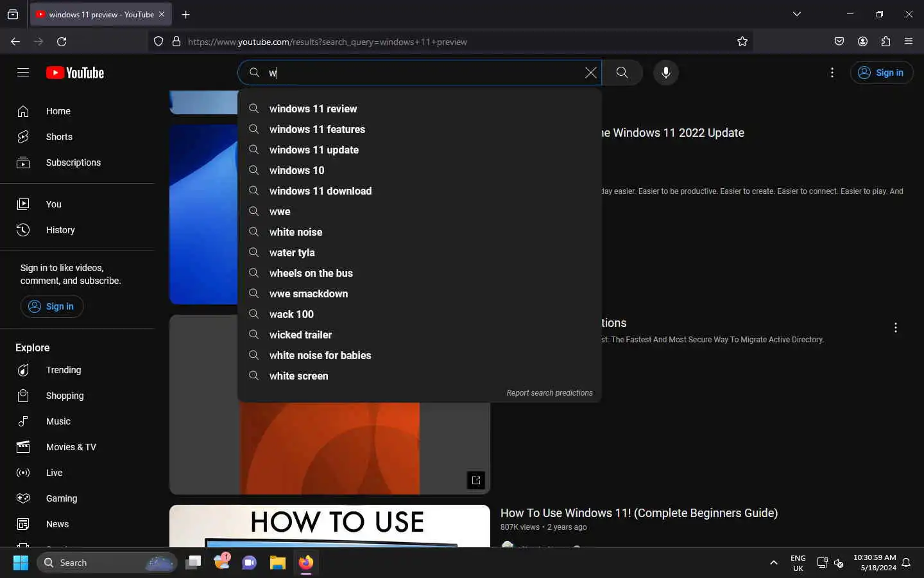Open the three-dot menu on the ad result
The width and height of the screenshot is (924, 578).
896,328
